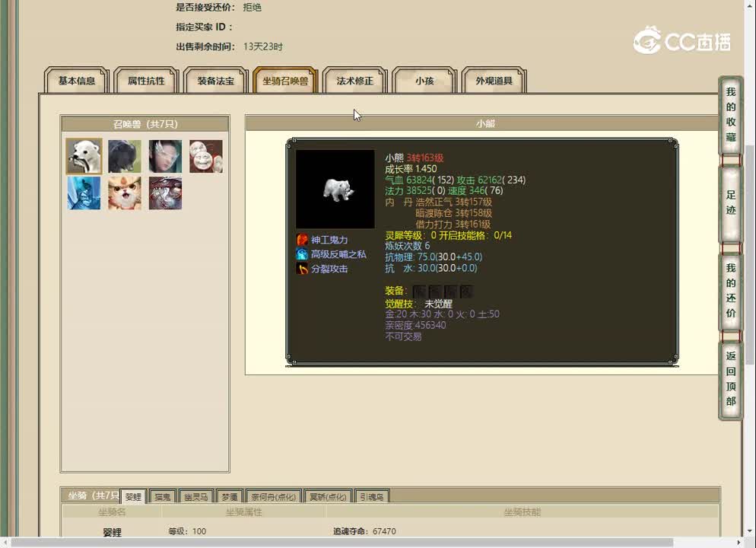Image resolution: width=756 pixels, height=548 pixels.
Task: Select the 奈何舟(点化) mount tab
Action: pyautogui.click(x=273, y=496)
